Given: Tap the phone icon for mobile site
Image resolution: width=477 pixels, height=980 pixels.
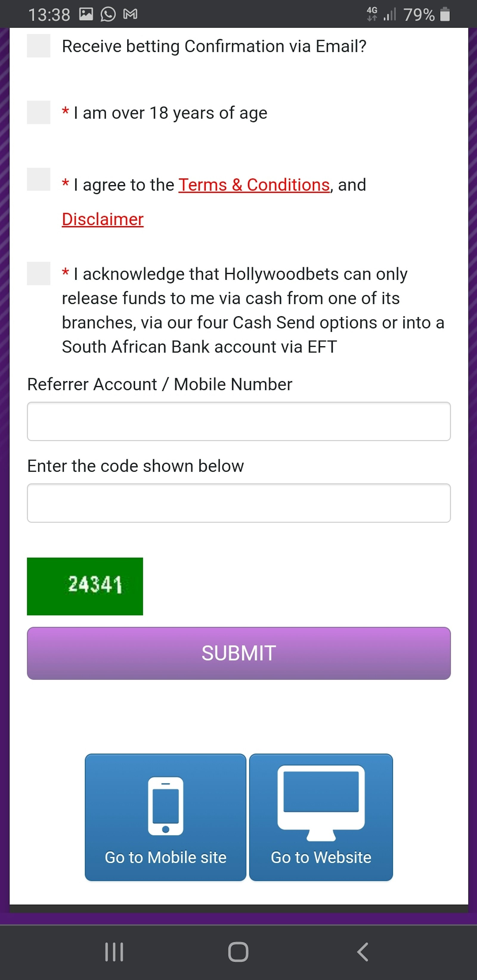Looking at the screenshot, I should (165, 806).
